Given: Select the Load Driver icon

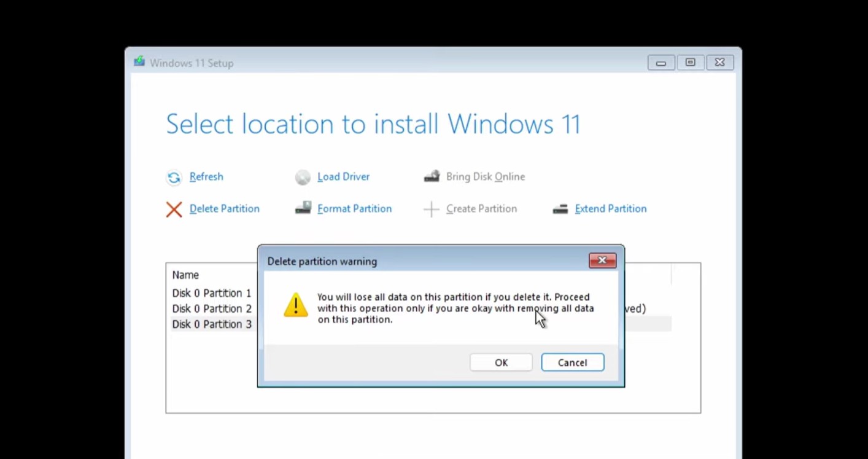Looking at the screenshot, I should (x=303, y=176).
